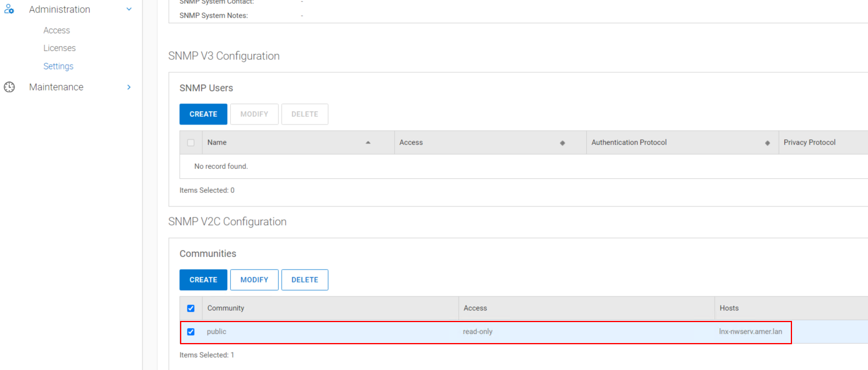Uncheck the public community row checkbox
The height and width of the screenshot is (370, 868).
point(191,331)
